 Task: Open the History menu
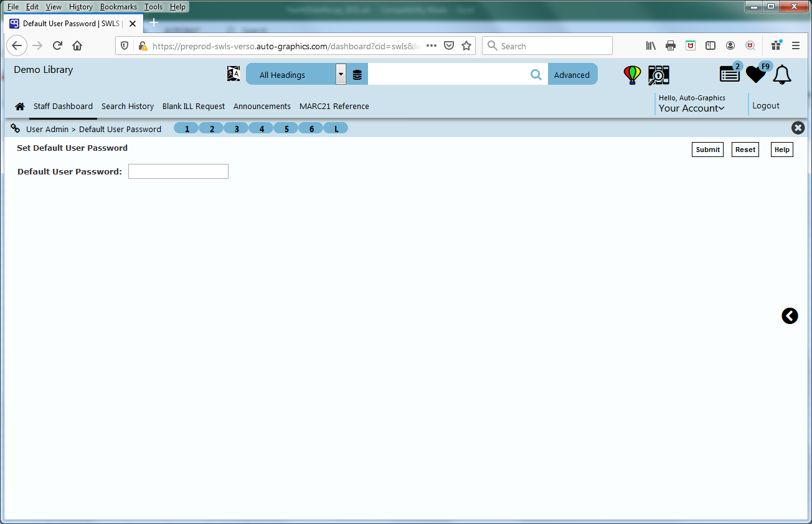pos(81,7)
